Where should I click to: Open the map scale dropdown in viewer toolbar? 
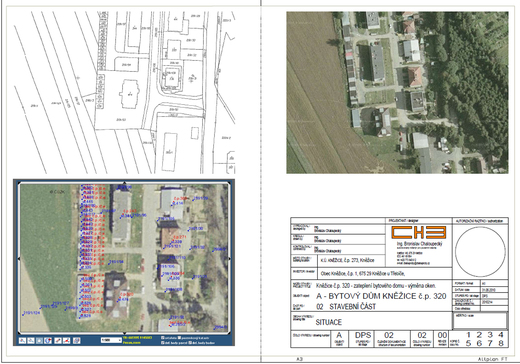(111, 340)
